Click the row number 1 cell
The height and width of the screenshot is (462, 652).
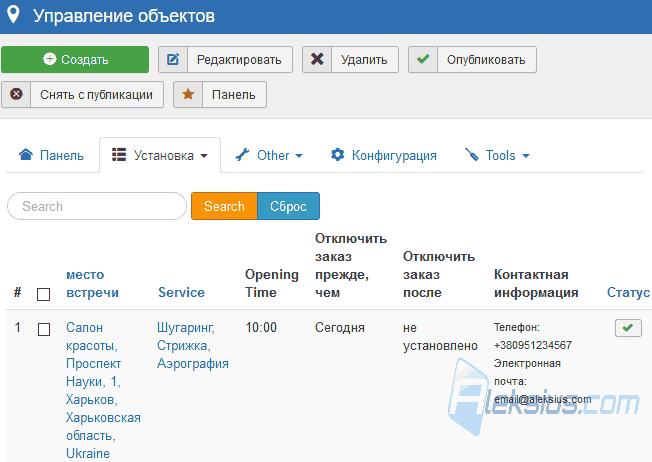[x=17, y=327]
